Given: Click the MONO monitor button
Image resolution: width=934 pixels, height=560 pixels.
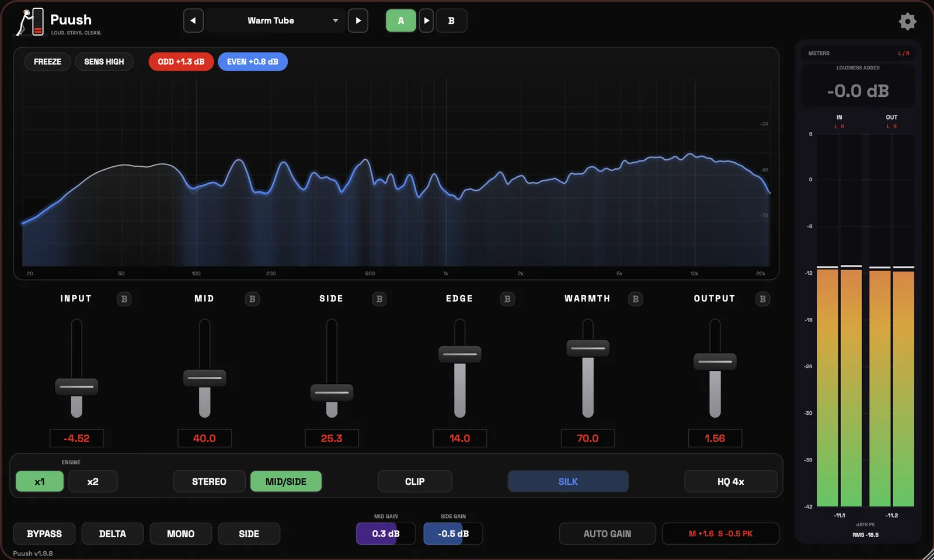Looking at the screenshot, I should [181, 534].
